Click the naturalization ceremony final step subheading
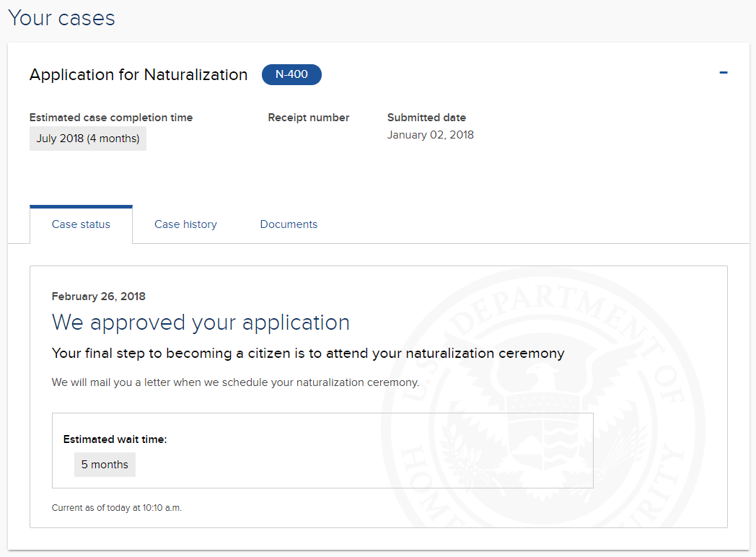Screen dimensions: 756x557 pyautogui.click(x=308, y=354)
